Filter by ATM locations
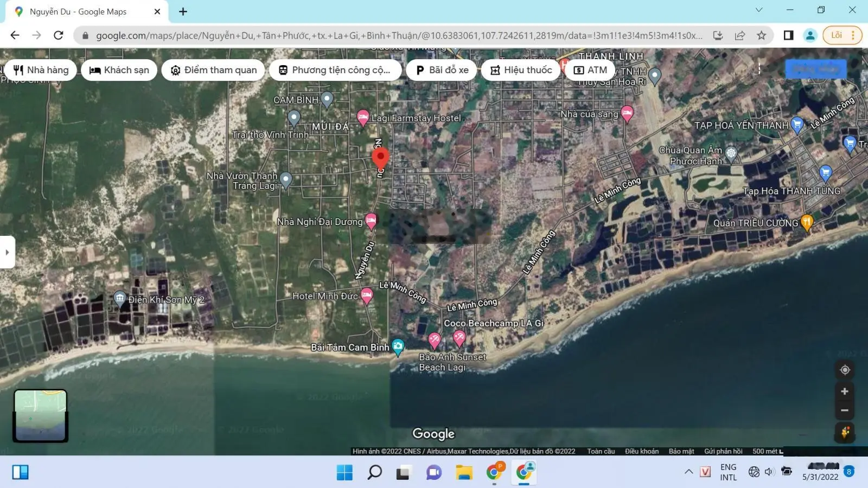 pyautogui.click(x=590, y=70)
